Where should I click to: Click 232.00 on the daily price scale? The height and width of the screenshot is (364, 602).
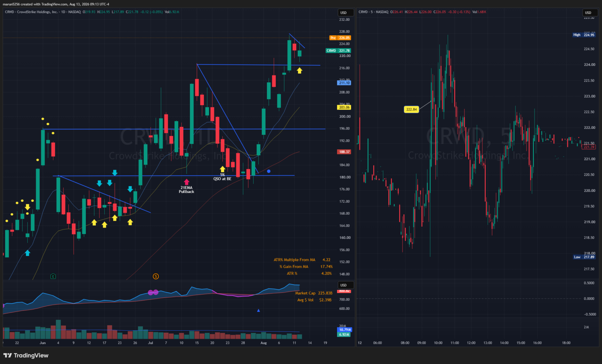point(345,20)
